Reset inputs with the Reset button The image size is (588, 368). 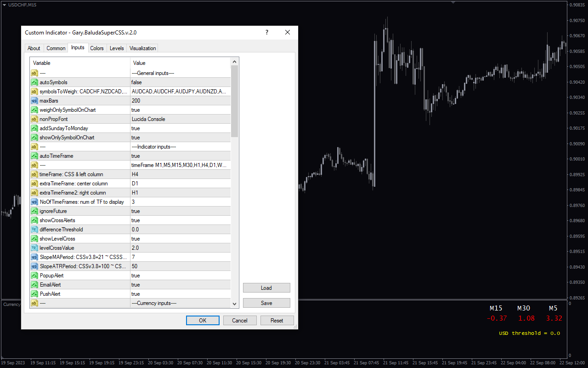277,321
